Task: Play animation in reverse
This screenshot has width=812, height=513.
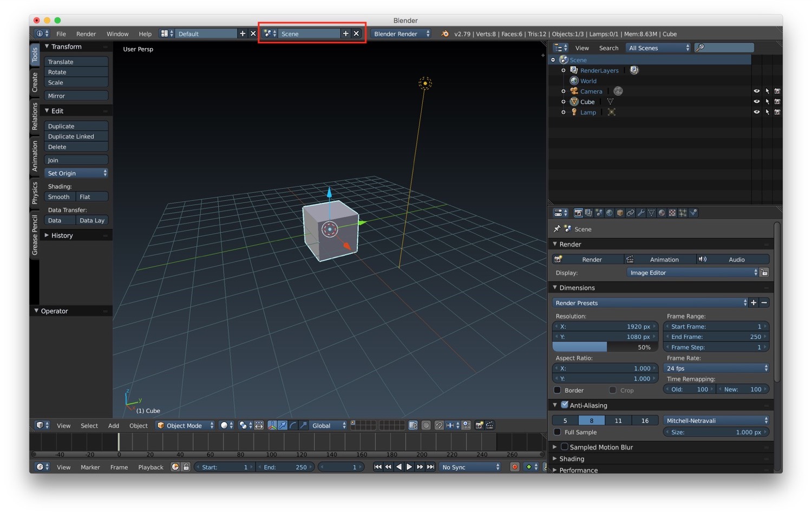Action: coord(399,467)
